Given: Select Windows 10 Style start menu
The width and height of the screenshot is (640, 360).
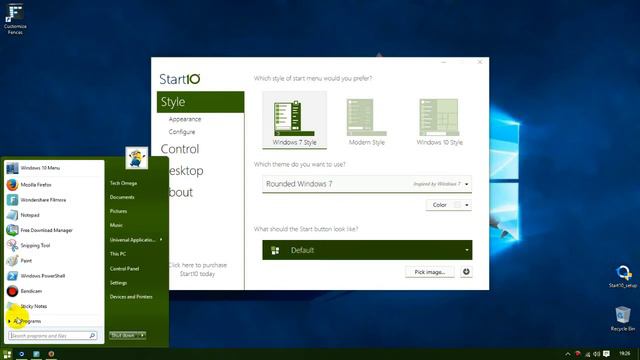Looking at the screenshot, I should (440, 121).
